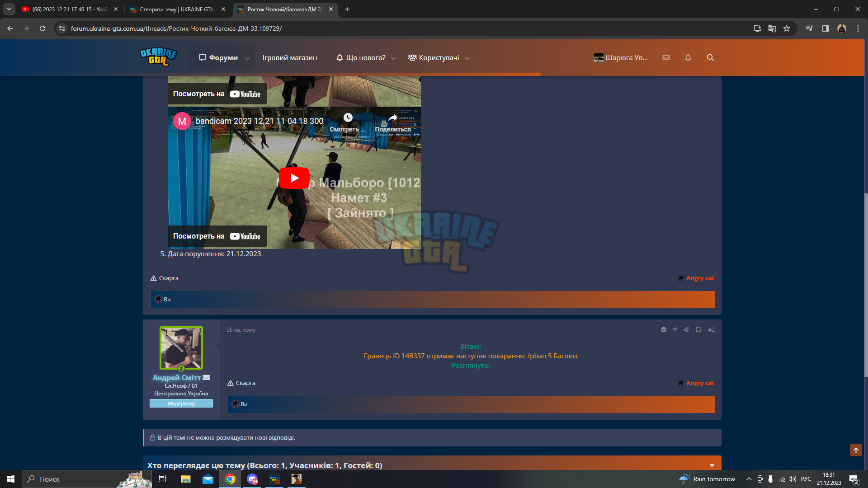The height and width of the screenshot is (488, 868).
Task: Click the Модератор badge
Action: (x=181, y=404)
